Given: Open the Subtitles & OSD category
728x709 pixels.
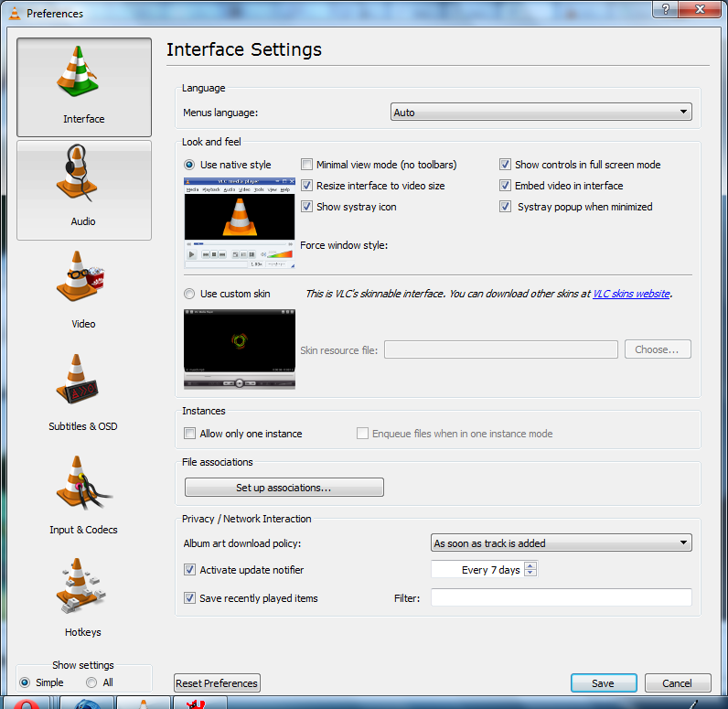Looking at the screenshot, I should click(x=84, y=393).
